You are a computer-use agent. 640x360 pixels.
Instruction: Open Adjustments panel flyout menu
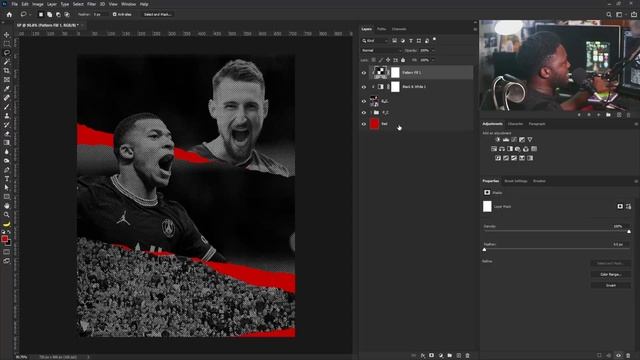point(636,124)
